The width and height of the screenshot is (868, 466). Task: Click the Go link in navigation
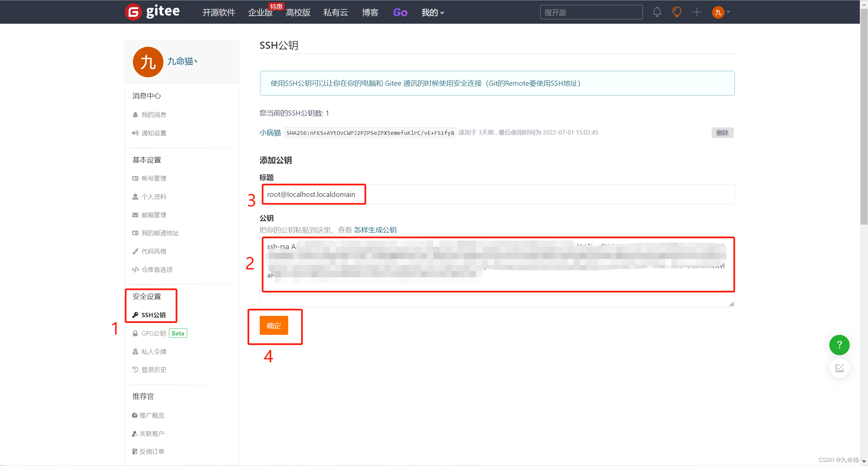(400, 13)
